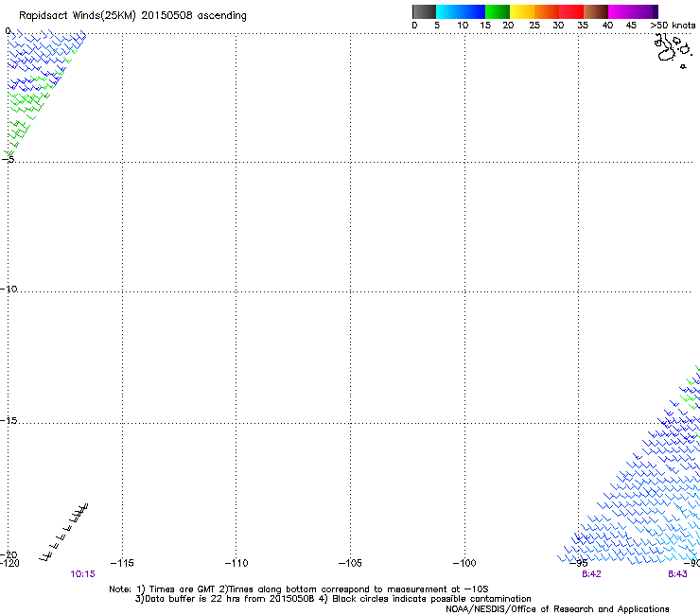
Task: Select the 10:15 overpass time label
Action: [x=82, y=574]
